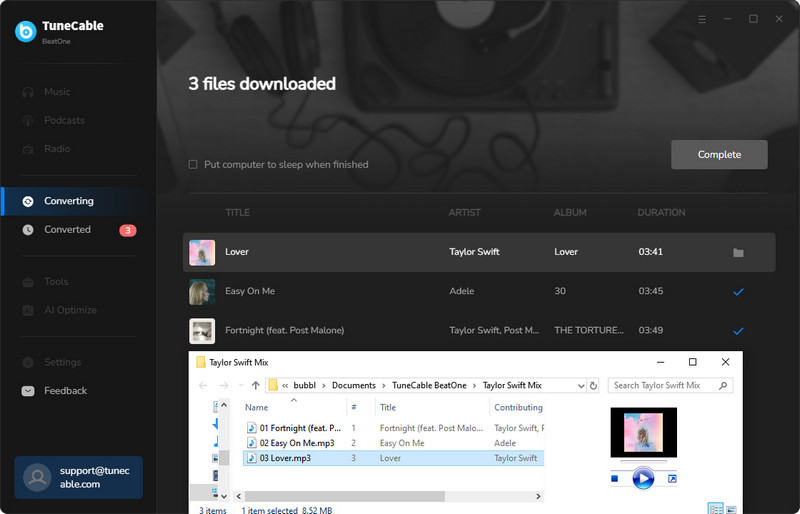The image size is (800, 514).
Task: Click the Search Taylor Swift Mix field
Action: tap(670, 385)
